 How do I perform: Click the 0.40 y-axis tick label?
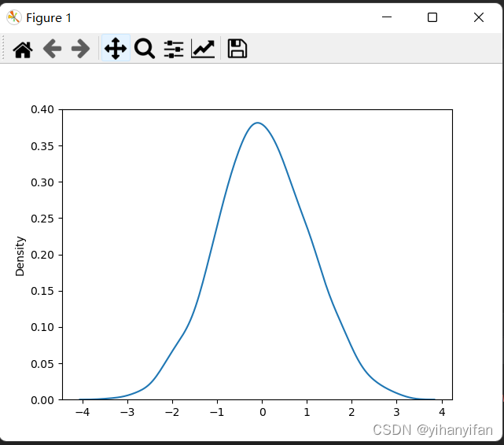42,109
